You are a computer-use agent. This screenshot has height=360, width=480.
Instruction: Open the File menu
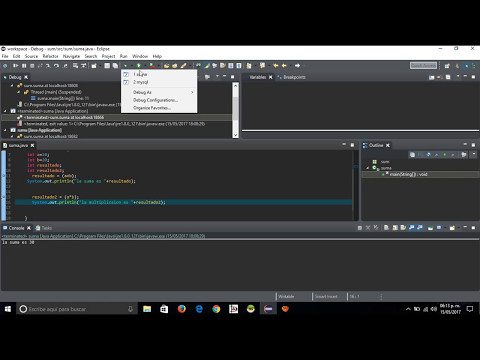tap(5, 56)
